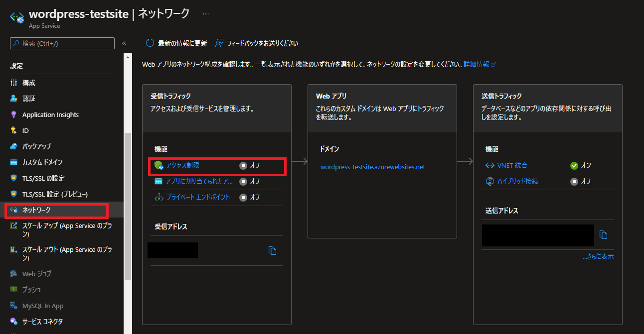Click the VNET 統合 icon
Image resolution: width=644 pixels, height=334 pixels.
coord(490,165)
